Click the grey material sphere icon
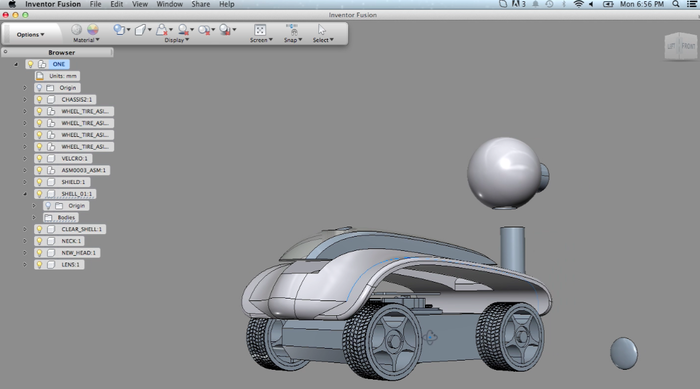700x389 pixels. [76, 29]
